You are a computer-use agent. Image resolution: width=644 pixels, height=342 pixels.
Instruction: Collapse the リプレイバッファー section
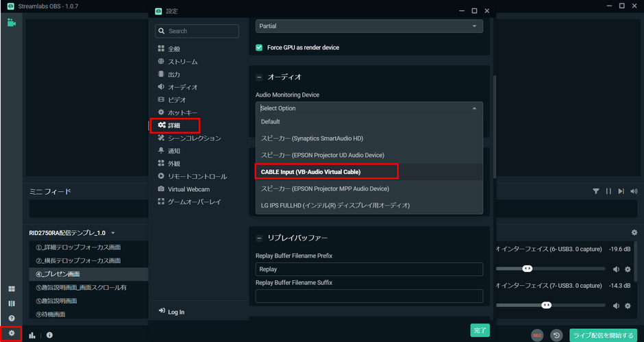pos(259,238)
